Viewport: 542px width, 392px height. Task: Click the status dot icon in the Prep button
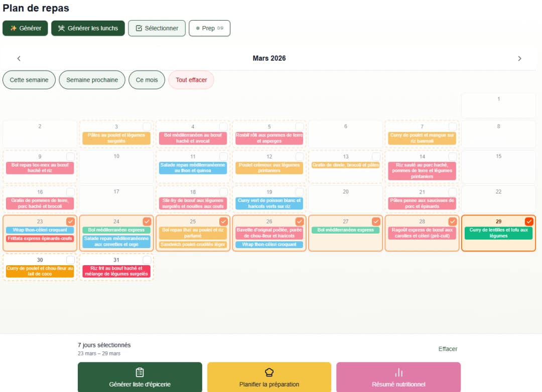point(198,28)
